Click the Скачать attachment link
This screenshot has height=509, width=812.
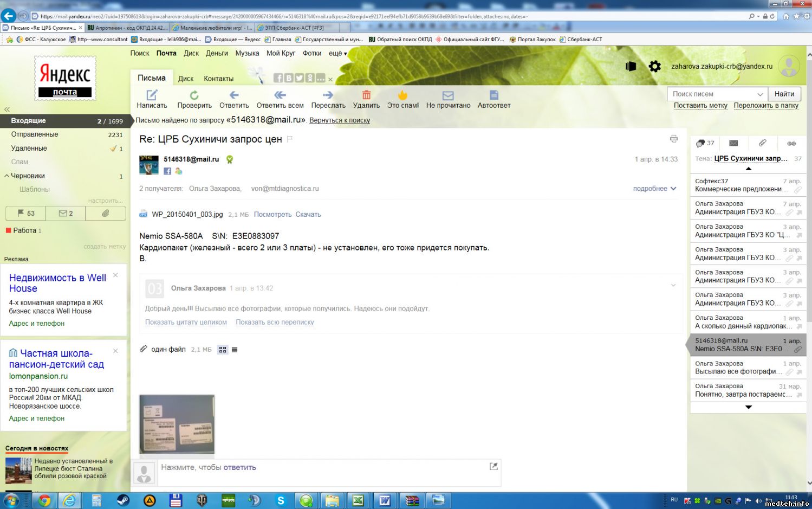point(308,215)
